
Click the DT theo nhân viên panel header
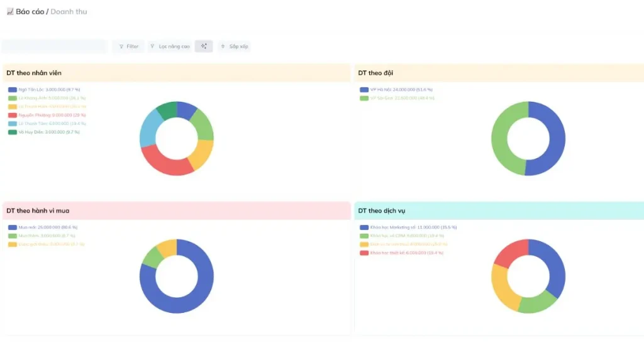[x=176, y=73]
